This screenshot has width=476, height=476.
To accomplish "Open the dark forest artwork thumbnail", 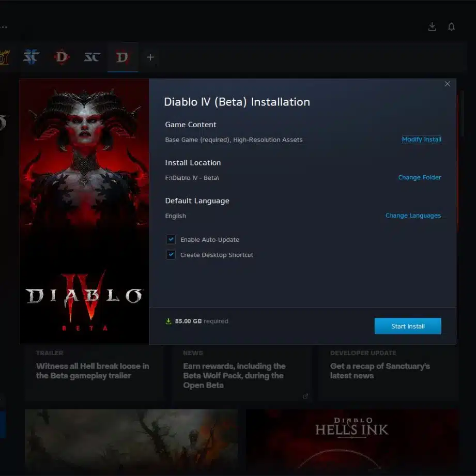I will (131, 442).
